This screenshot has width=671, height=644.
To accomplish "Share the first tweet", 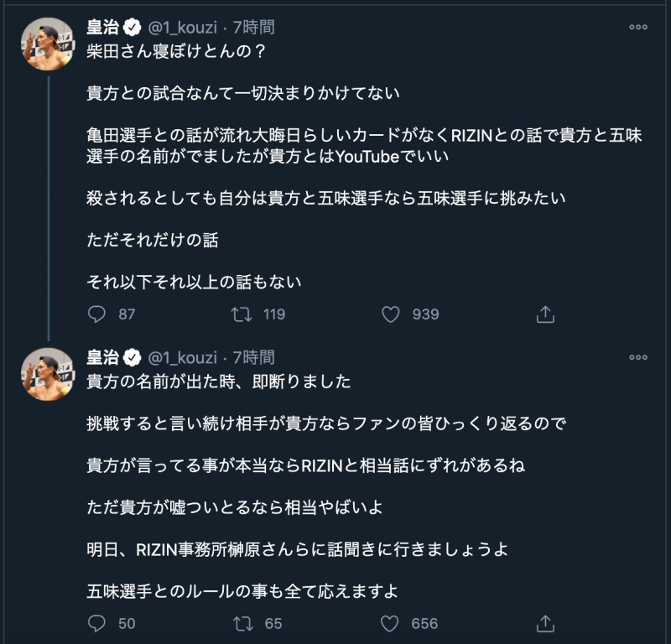I will pos(545,314).
